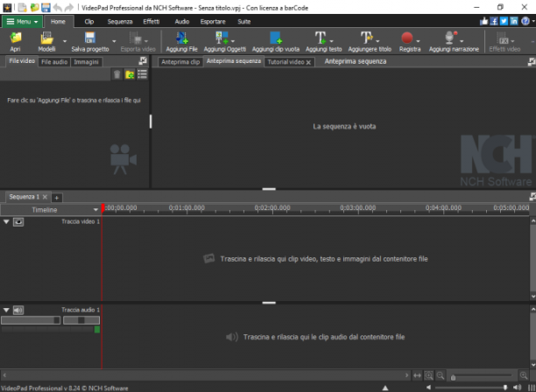Mute Traccia audio 1 speaker toggle
The height and width of the screenshot is (392, 536).
click(x=18, y=311)
